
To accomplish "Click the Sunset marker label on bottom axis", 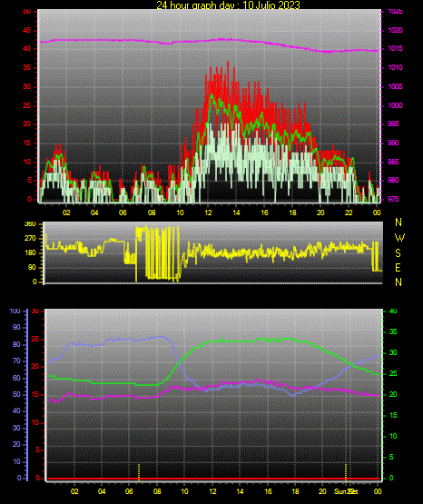I will point(346,491).
